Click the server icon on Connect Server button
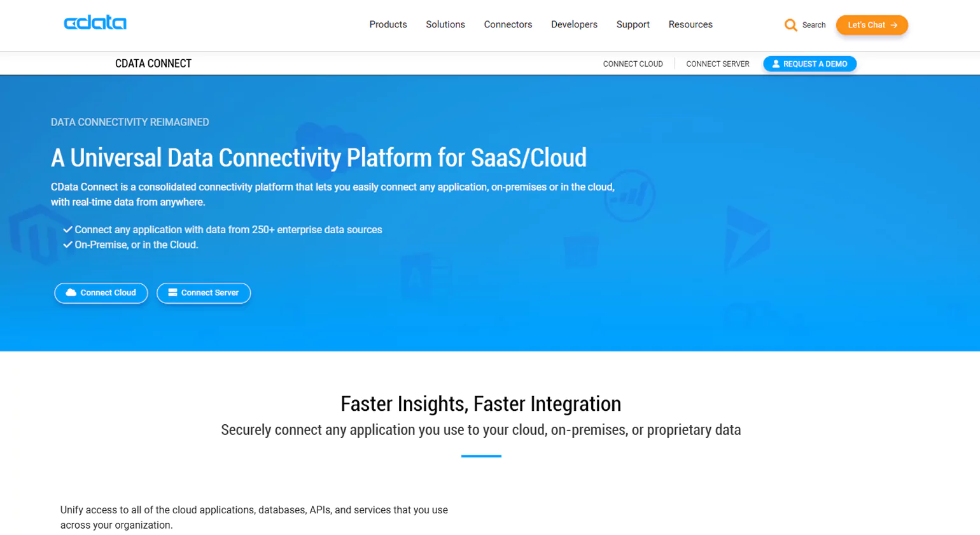 (x=172, y=293)
